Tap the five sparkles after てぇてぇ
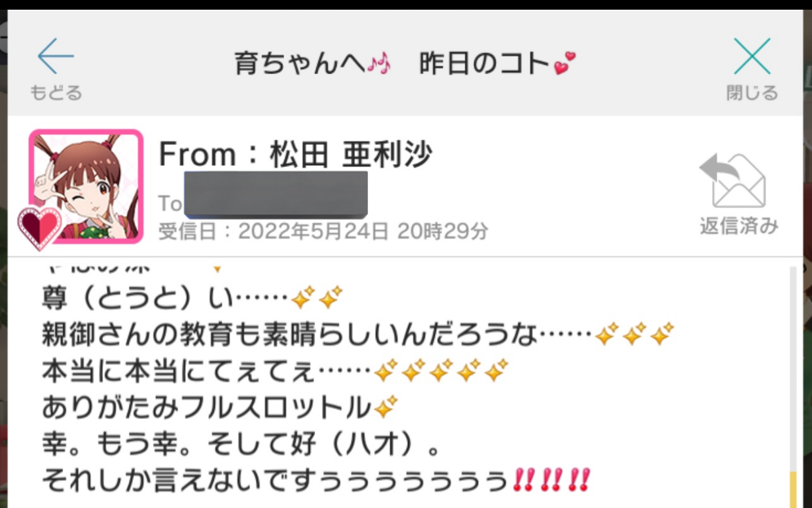Viewport: 812px width, 508px height. click(441, 371)
